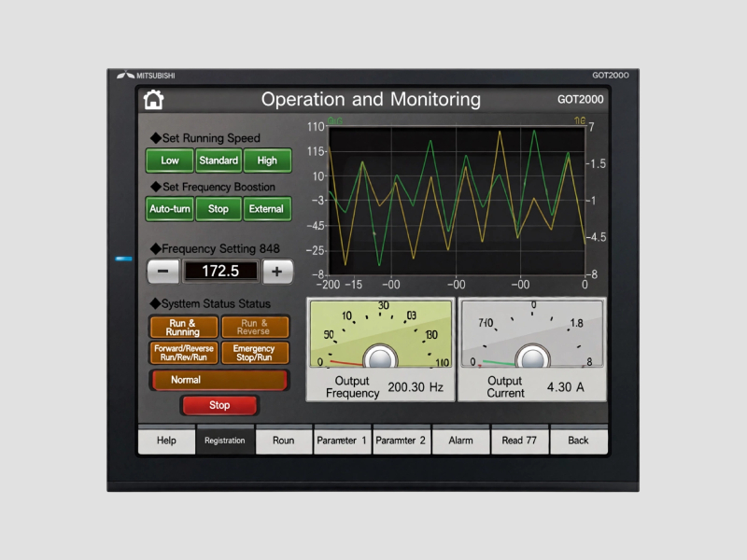Click the Set Frequency Boostion heading
The height and width of the screenshot is (560, 747).
(x=213, y=187)
